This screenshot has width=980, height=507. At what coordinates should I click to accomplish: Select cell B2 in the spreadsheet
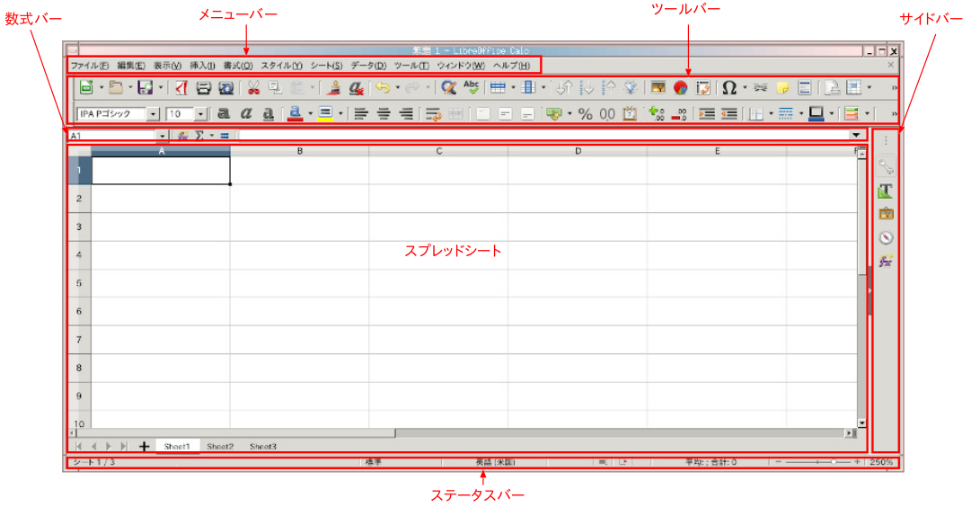tap(299, 198)
